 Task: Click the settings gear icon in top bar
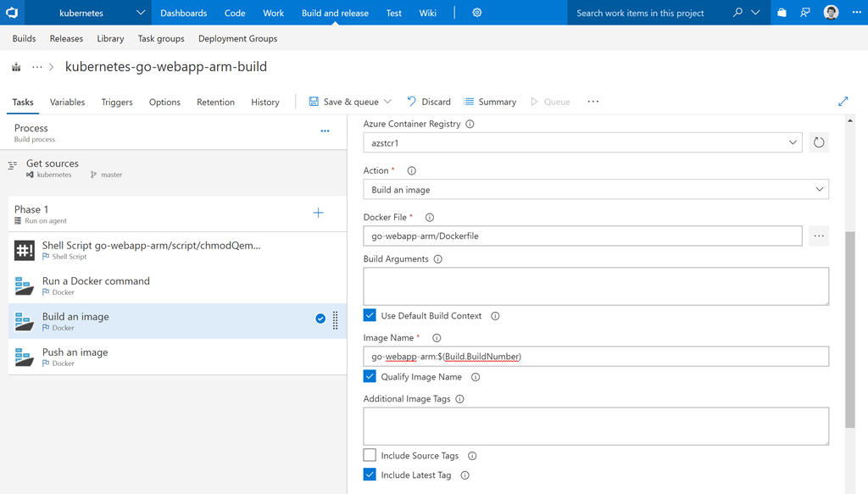click(477, 13)
